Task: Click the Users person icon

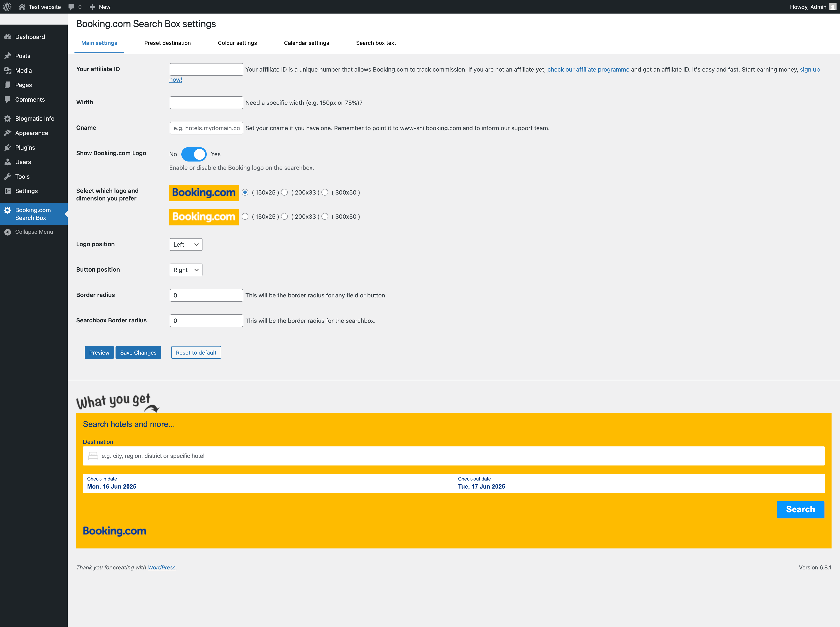Action: click(8, 162)
